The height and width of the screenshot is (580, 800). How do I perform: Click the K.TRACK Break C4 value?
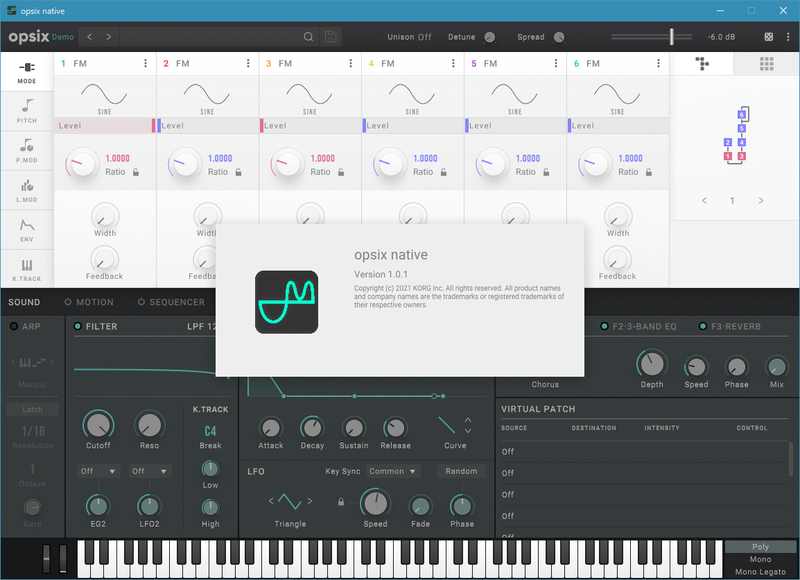point(210,431)
